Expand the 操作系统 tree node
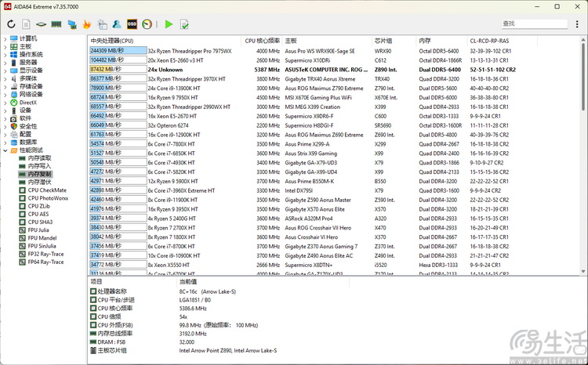 tap(5, 55)
